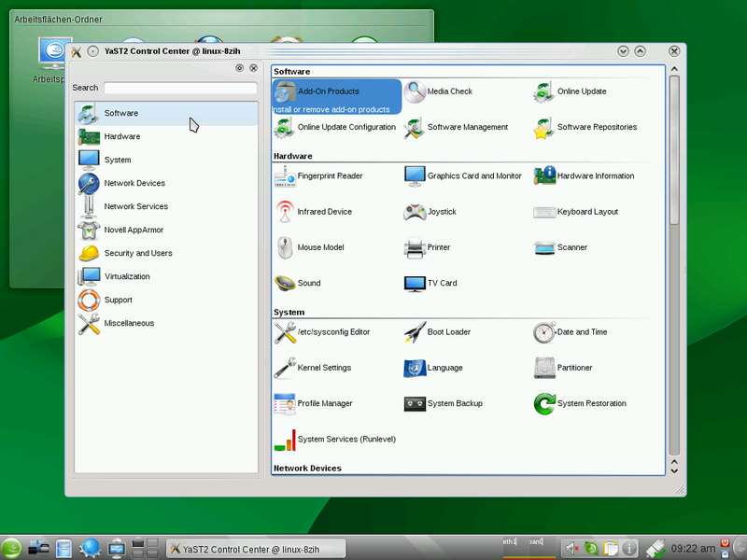Open Sound configuration

(297, 284)
